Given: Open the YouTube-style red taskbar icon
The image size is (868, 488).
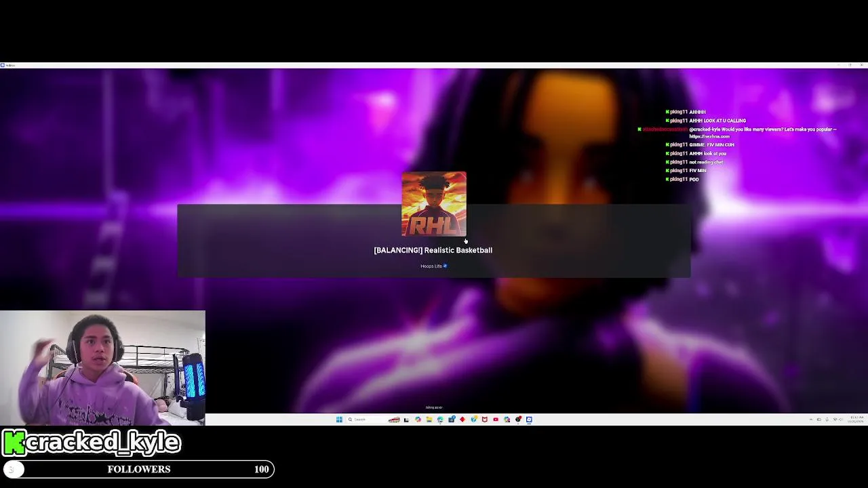Looking at the screenshot, I should pyautogui.click(x=496, y=420).
